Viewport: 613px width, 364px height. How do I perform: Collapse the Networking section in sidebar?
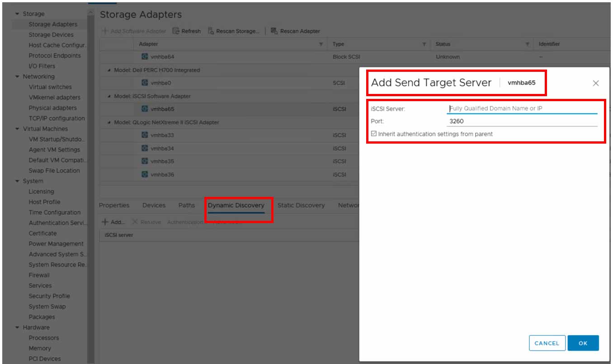pyautogui.click(x=17, y=77)
